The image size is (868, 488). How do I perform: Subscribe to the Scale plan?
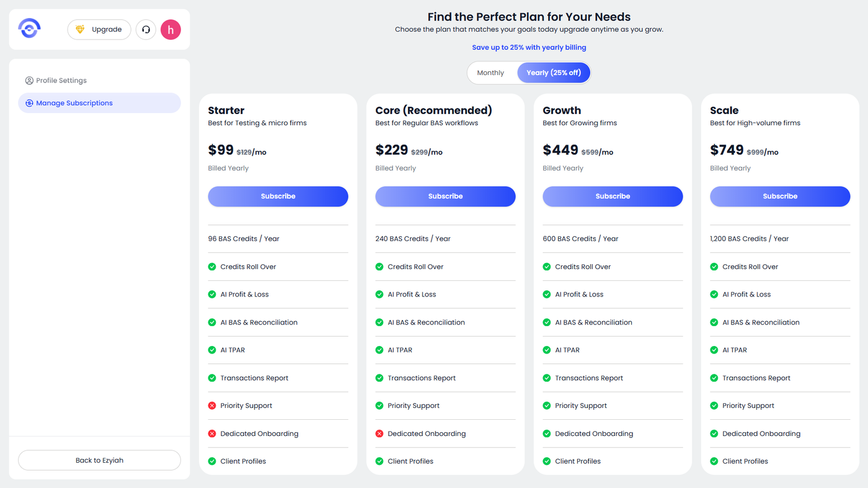[780, 196]
